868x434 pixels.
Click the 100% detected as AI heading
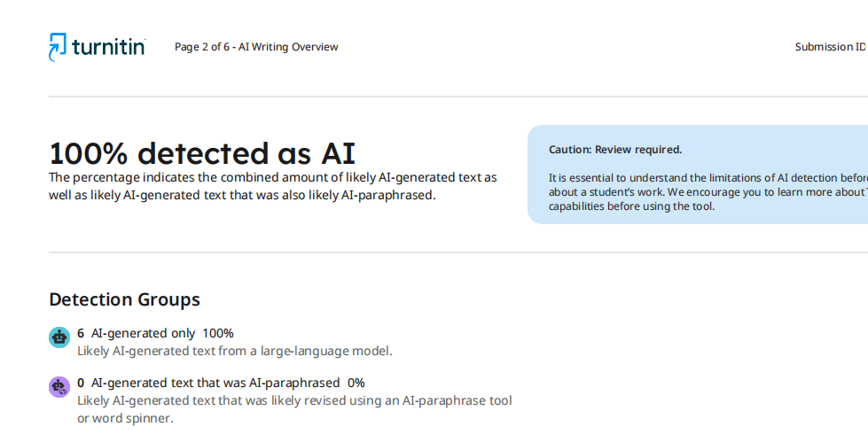click(x=202, y=153)
